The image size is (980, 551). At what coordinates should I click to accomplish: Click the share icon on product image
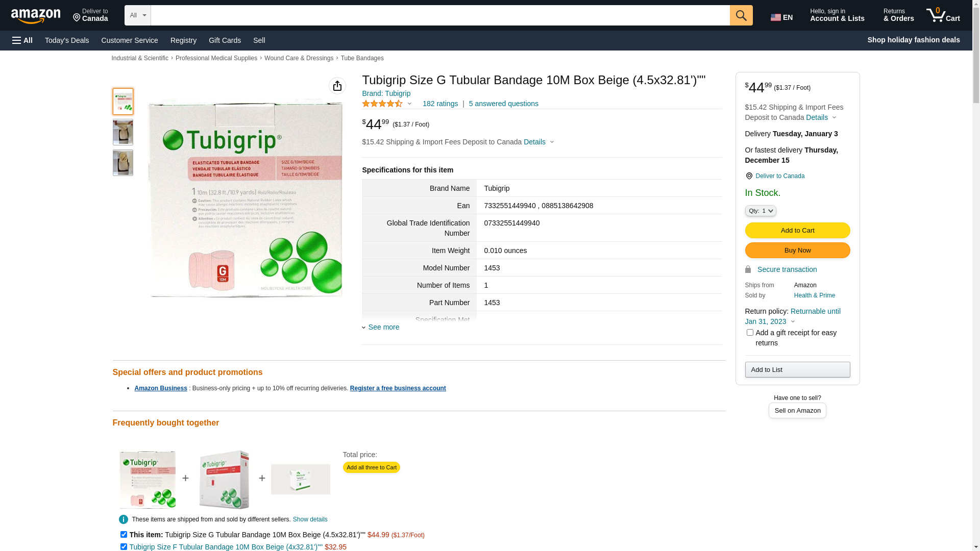point(337,86)
